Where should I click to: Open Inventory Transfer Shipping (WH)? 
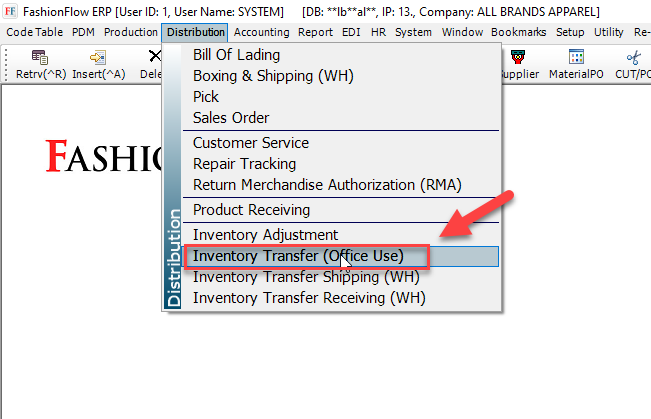pyautogui.click(x=305, y=277)
